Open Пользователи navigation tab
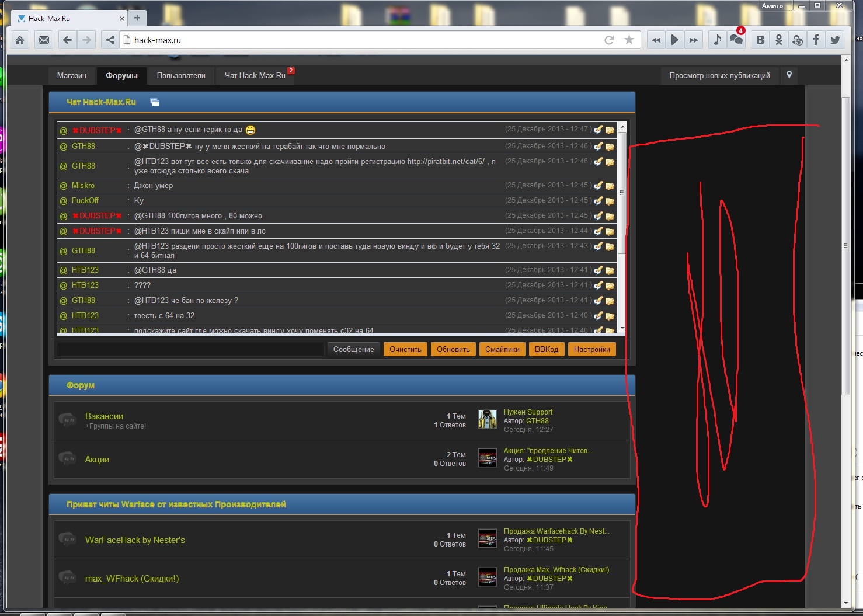Screen dimensions: 863x616 coord(181,75)
